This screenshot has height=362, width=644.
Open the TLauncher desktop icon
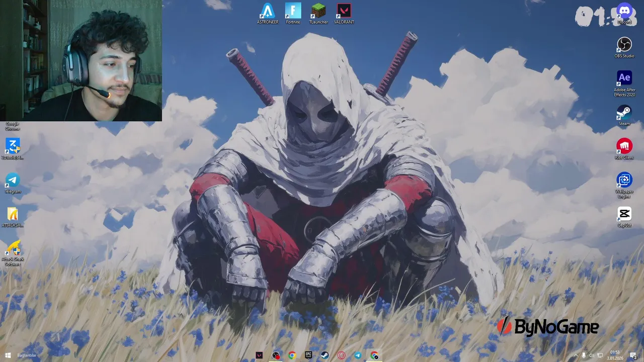click(x=318, y=14)
